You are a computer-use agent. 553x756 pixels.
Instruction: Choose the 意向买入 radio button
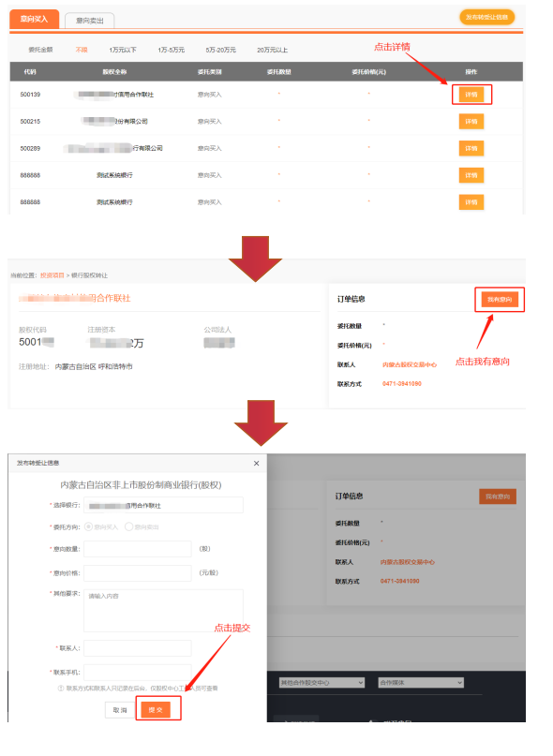(88, 527)
